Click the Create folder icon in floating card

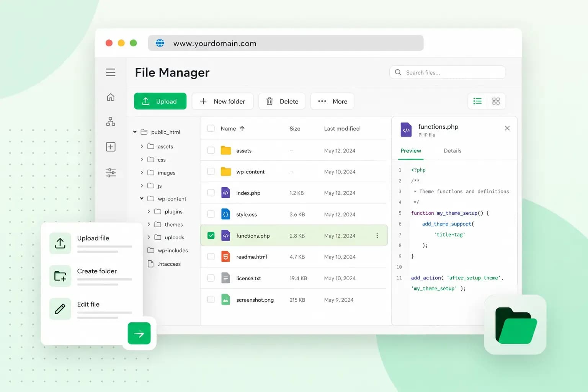click(60, 276)
